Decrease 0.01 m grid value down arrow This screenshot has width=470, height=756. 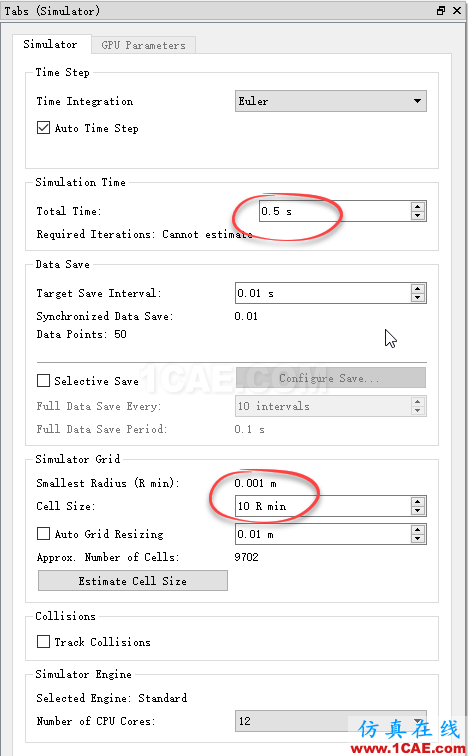pyautogui.click(x=418, y=539)
